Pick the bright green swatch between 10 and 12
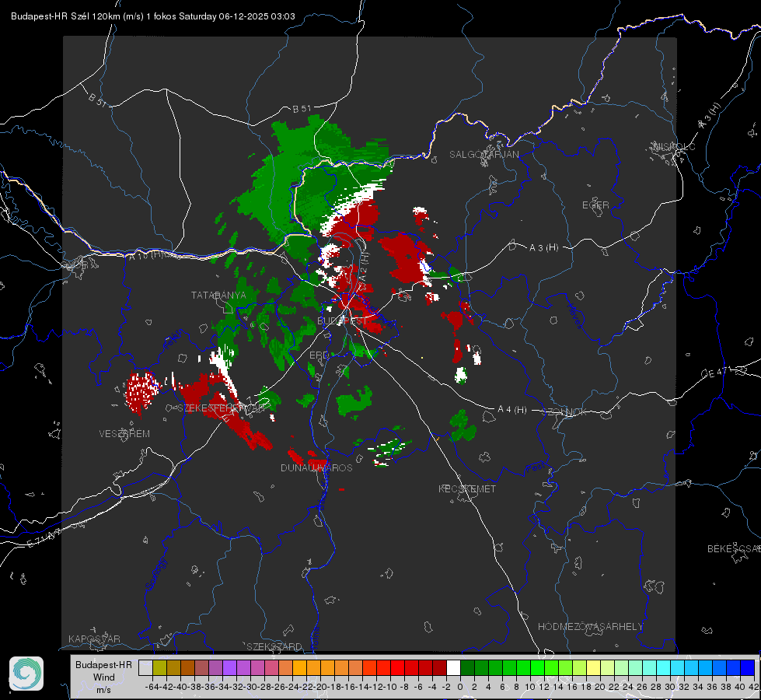The height and width of the screenshot is (700, 761). click(x=538, y=668)
